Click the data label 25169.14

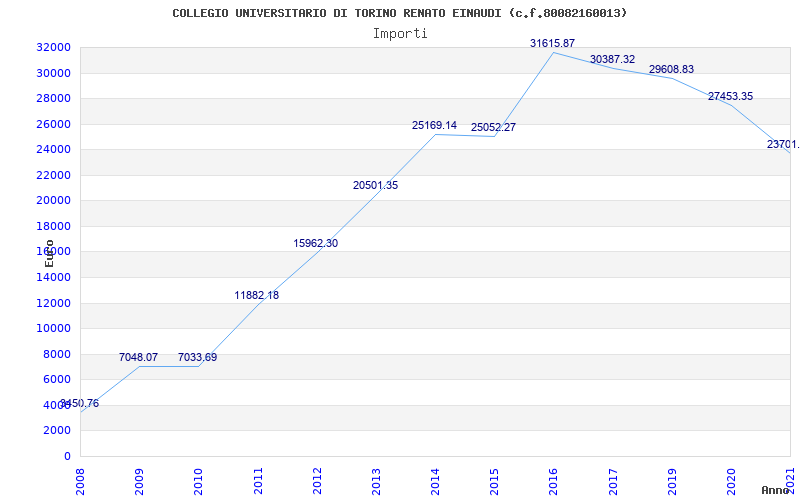pos(435,126)
